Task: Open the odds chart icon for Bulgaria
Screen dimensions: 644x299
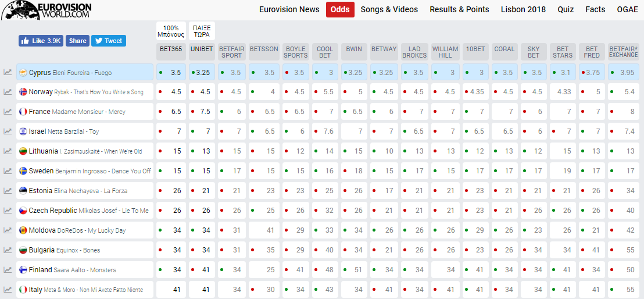Action: (8, 250)
